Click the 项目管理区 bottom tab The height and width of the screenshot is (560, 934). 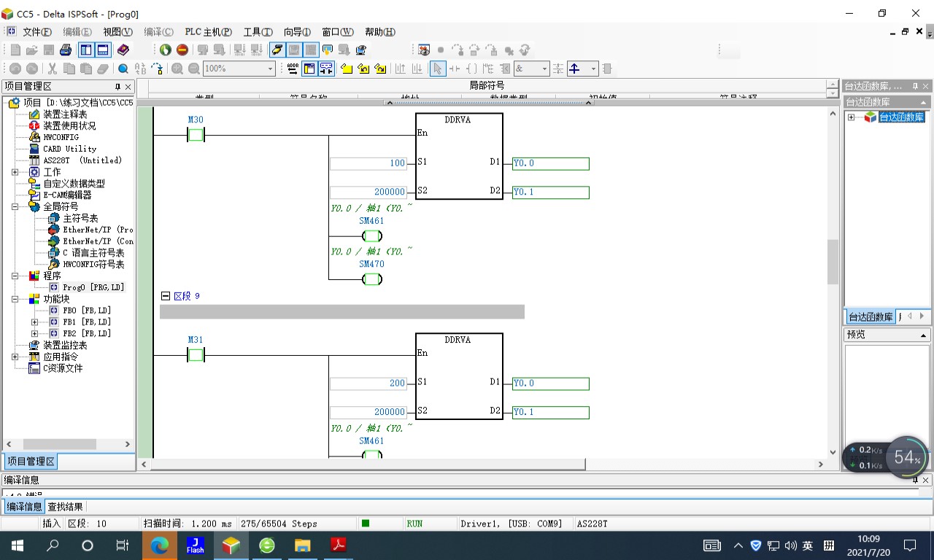pyautogui.click(x=31, y=462)
